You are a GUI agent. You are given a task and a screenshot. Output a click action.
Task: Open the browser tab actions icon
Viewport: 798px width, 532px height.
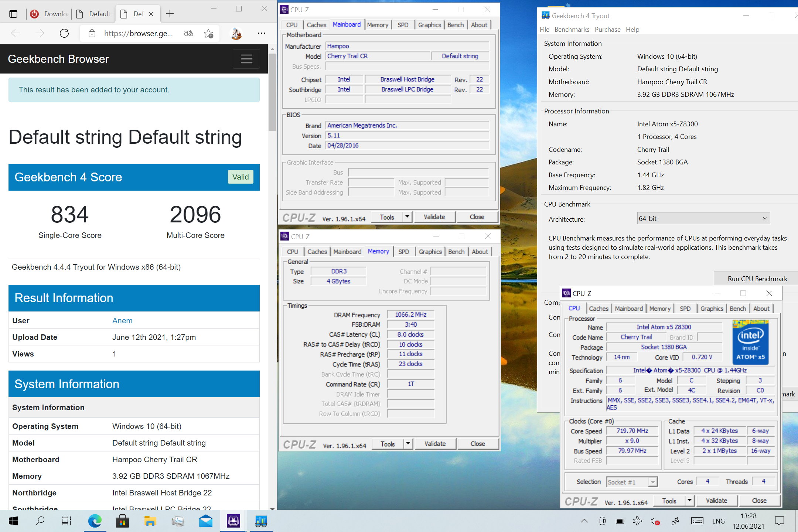pos(13,14)
